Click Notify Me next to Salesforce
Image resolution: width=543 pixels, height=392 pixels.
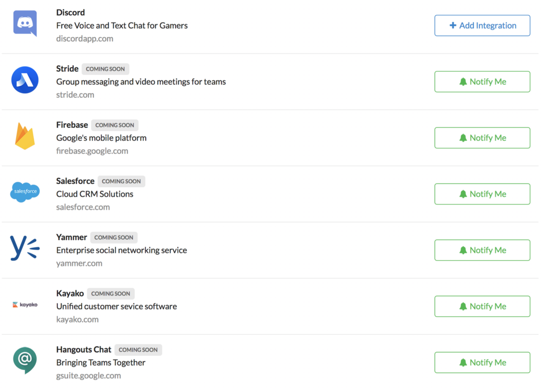coord(482,194)
